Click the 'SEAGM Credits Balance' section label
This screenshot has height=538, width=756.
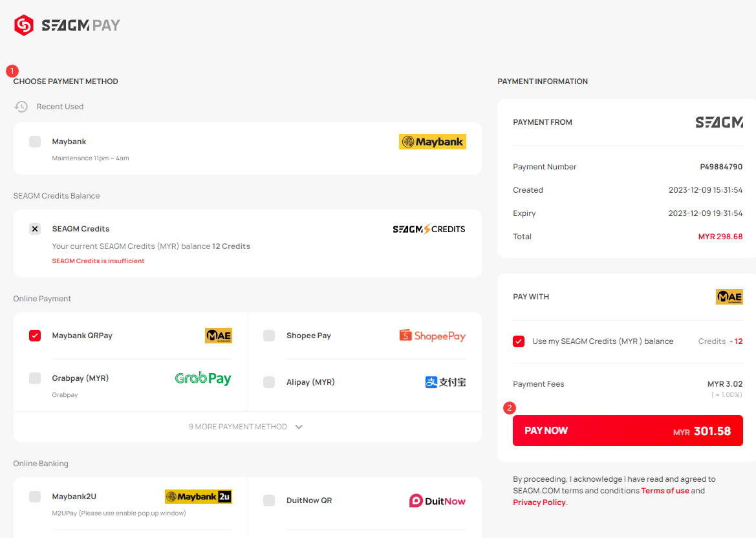coord(56,196)
